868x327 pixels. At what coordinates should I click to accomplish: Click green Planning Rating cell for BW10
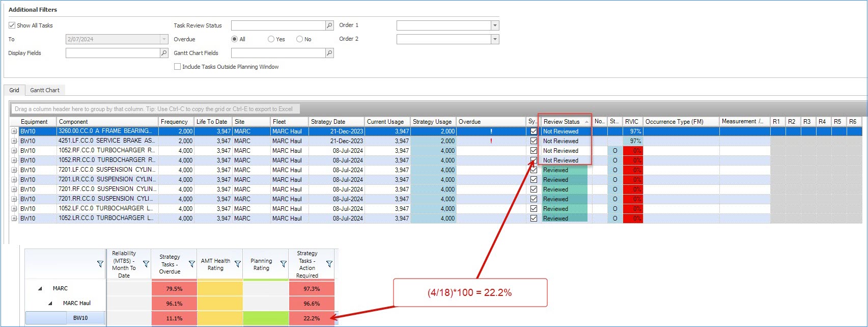tap(266, 318)
